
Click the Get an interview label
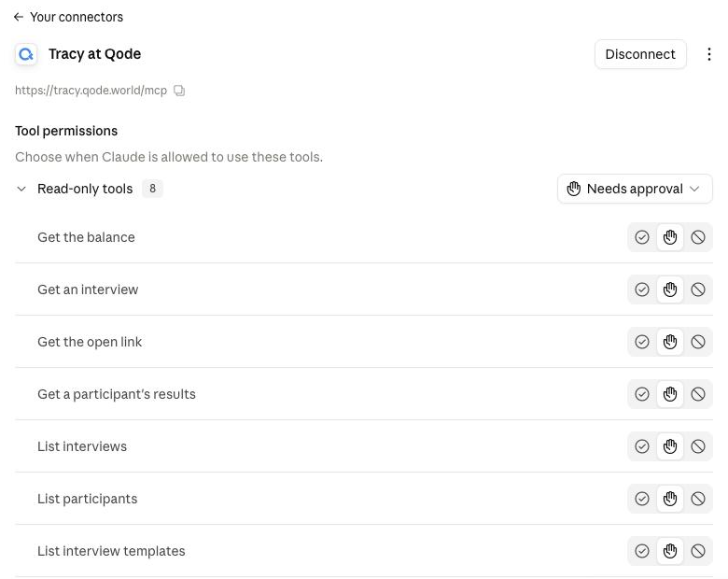tap(88, 289)
